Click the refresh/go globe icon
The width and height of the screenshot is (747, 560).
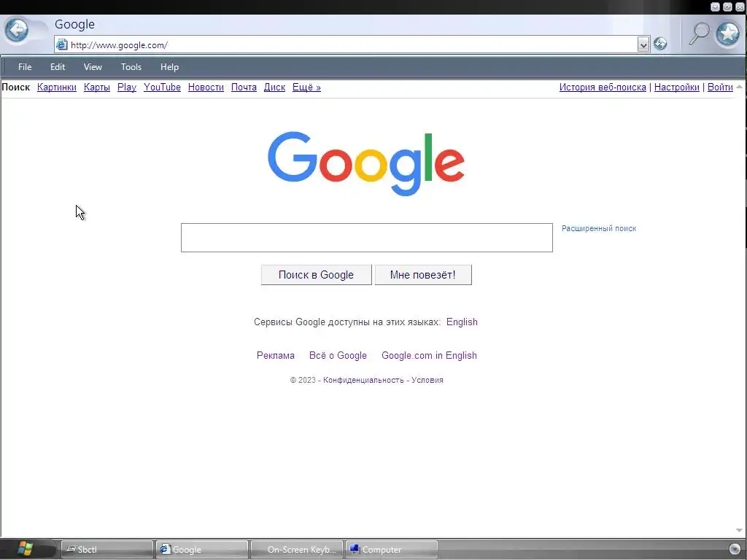pyautogui.click(x=659, y=44)
